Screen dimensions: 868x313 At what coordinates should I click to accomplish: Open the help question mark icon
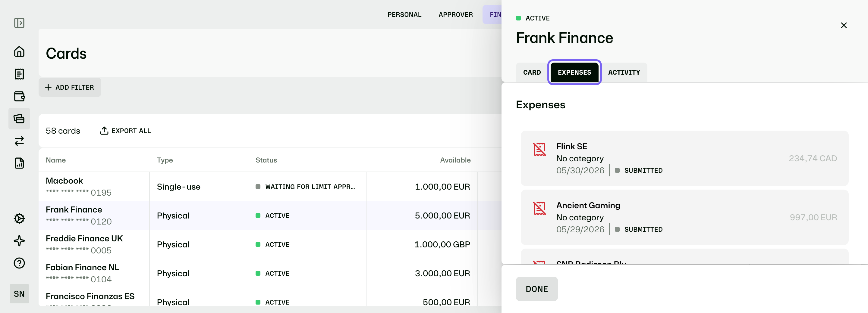(19, 263)
